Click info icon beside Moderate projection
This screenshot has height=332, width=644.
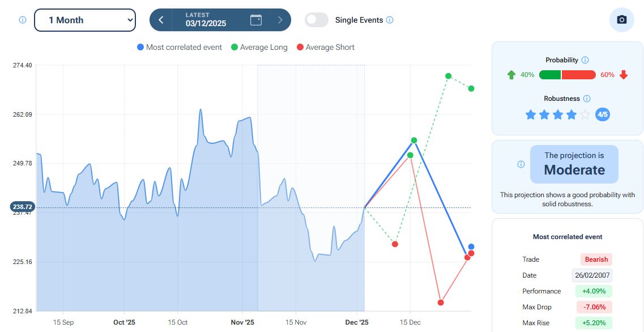point(521,164)
